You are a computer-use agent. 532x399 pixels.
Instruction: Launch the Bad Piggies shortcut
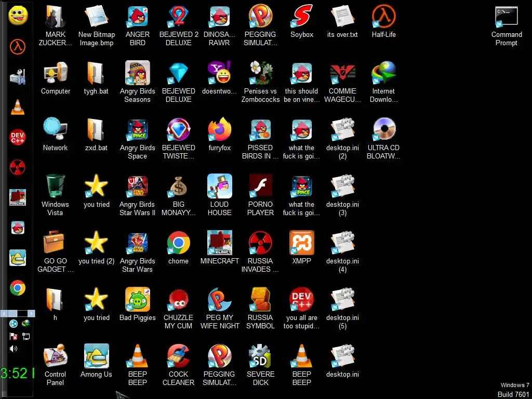click(137, 304)
